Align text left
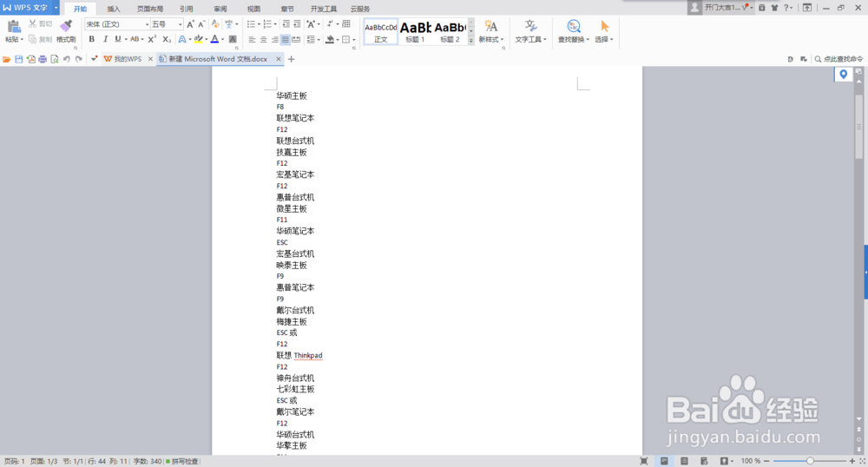Viewport: 868px width, 467px height. pyautogui.click(x=252, y=39)
